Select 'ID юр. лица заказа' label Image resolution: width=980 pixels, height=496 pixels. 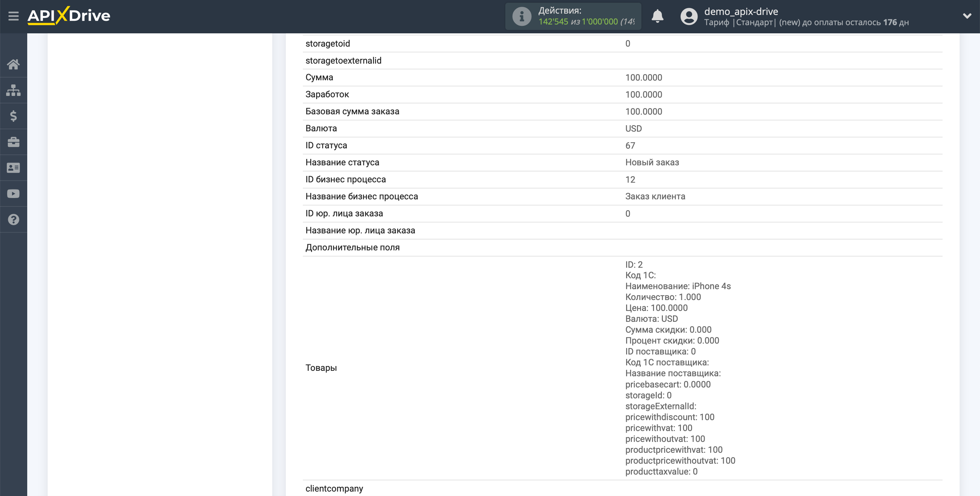[x=344, y=213]
